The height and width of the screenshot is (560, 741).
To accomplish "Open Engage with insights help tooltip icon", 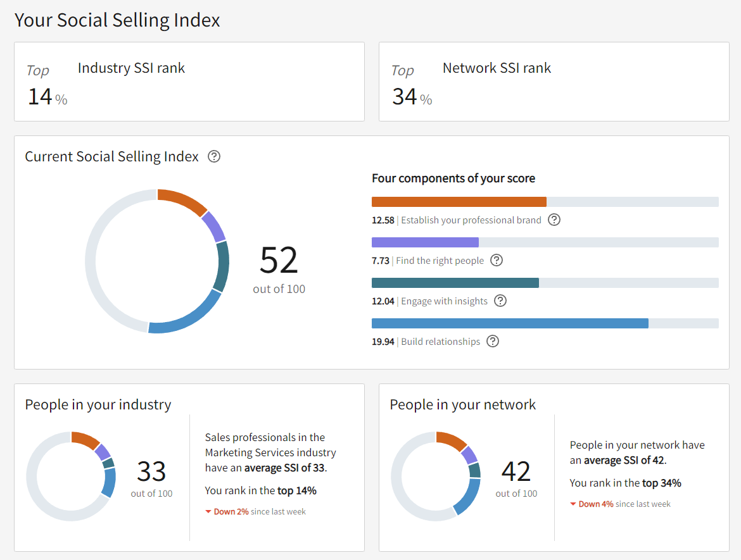I will point(500,301).
